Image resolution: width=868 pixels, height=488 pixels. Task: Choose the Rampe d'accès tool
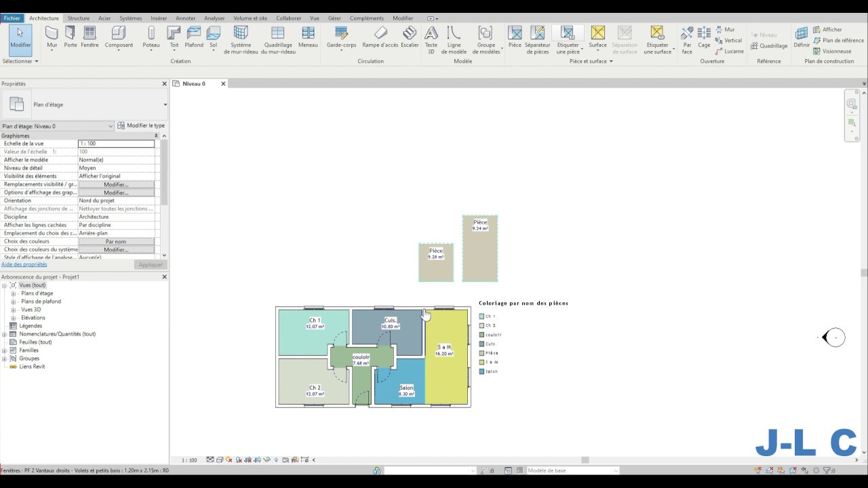tap(380, 37)
